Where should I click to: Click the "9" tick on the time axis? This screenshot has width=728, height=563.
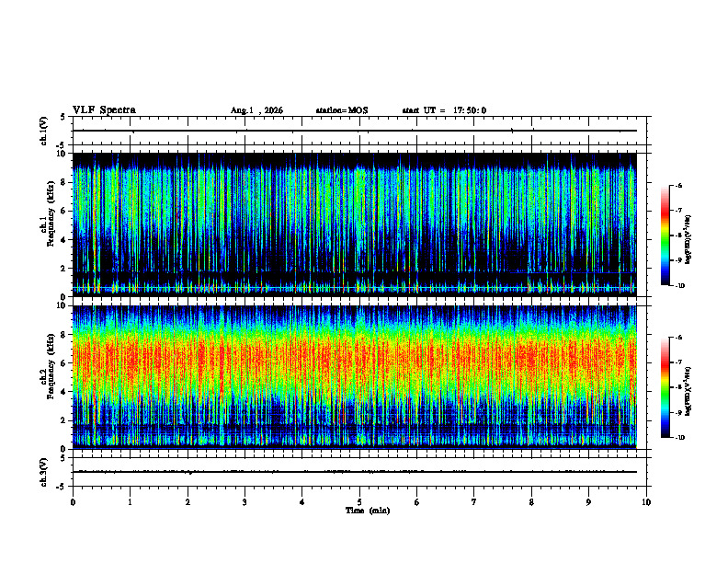pos(588,502)
